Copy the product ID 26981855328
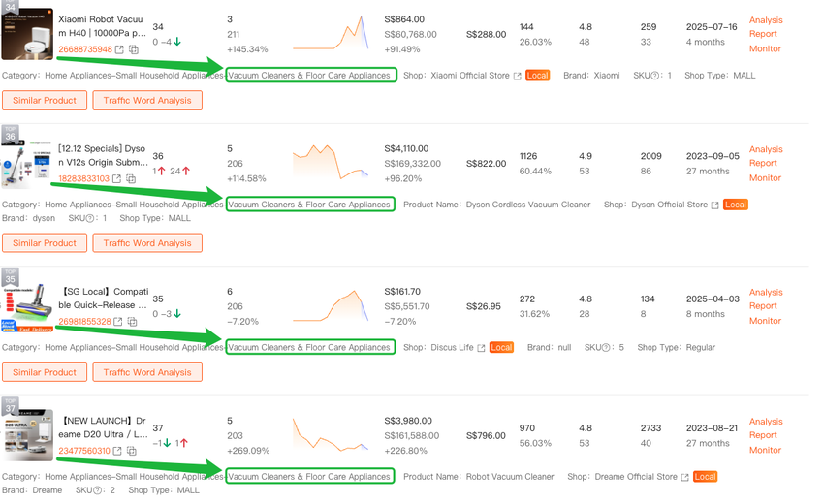This screenshot has width=824, height=504. (134, 321)
